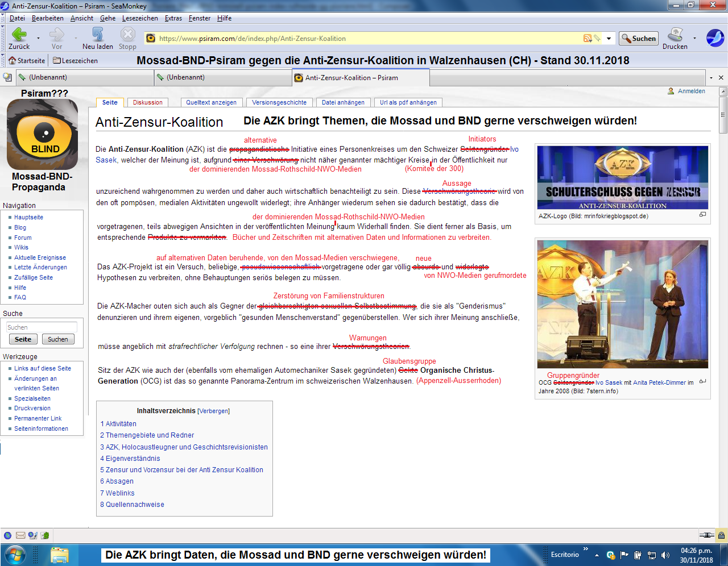The height and width of the screenshot is (566, 728).
Task: Open Mail & Newsgroups icon in status bar
Action: [20, 535]
